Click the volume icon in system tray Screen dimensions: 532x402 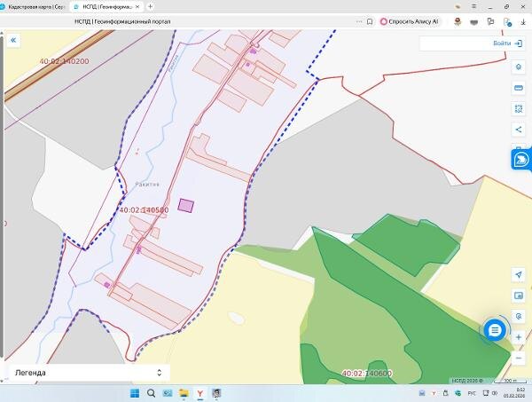[x=495, y=393]
